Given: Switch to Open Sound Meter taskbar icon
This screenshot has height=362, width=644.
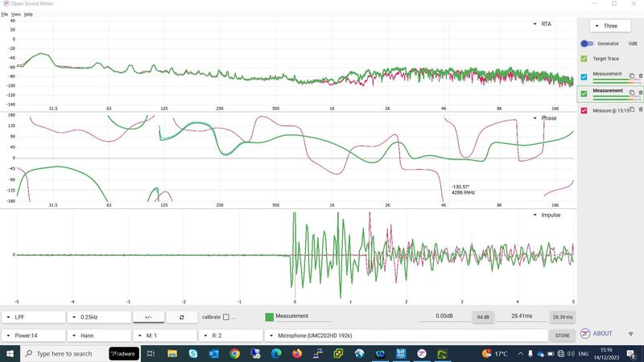Looking at the screenshot, I should point(422,353).
